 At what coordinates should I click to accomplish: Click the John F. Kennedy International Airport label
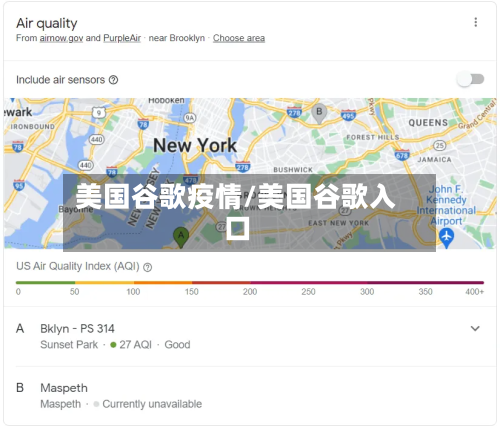pos(446,205)
